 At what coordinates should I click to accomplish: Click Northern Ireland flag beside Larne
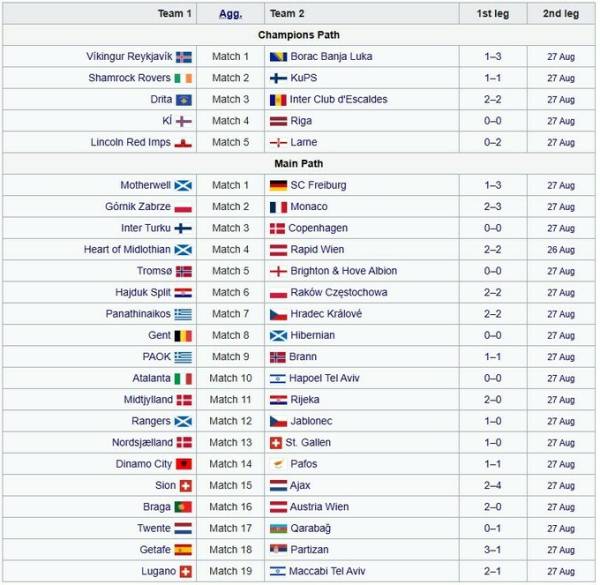(278, 143)
